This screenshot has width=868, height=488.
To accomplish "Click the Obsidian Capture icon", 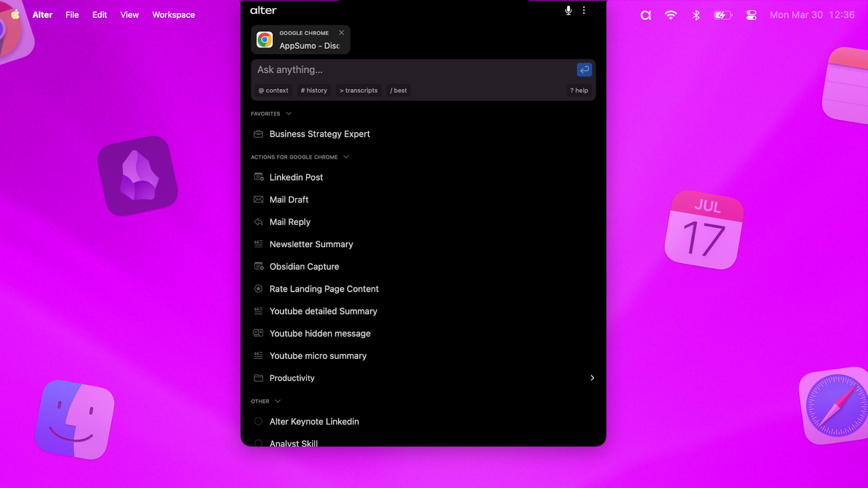I will [x=258, y=266].
